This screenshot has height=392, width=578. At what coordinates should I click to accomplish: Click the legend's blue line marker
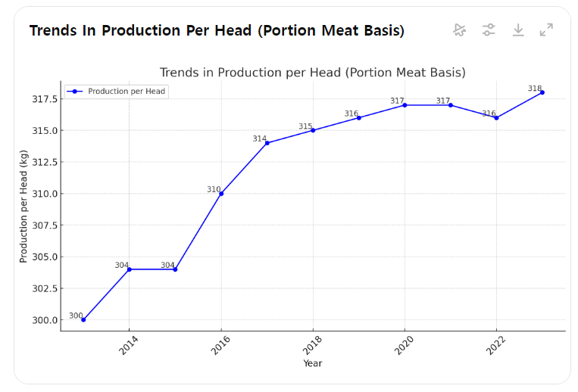pyautogui.click(x=74, y=92)
